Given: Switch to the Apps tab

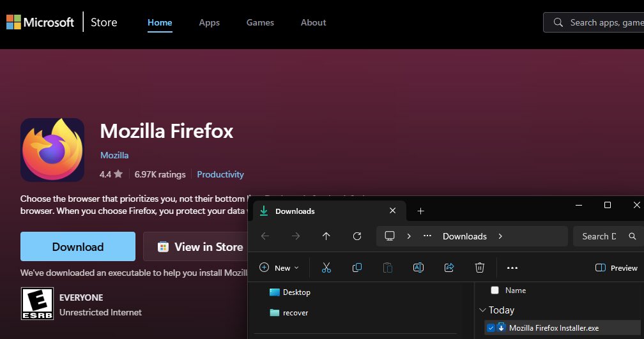Looking at the screenshot, I should 209,22.
